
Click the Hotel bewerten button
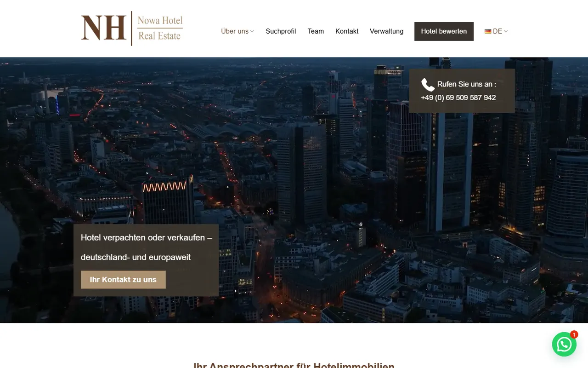pyautogui.click(x=444, y=31)
